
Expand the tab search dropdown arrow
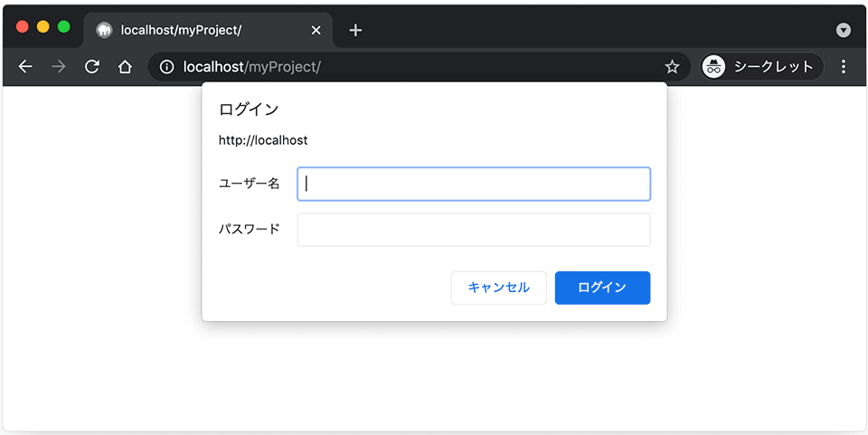(844, 30)
